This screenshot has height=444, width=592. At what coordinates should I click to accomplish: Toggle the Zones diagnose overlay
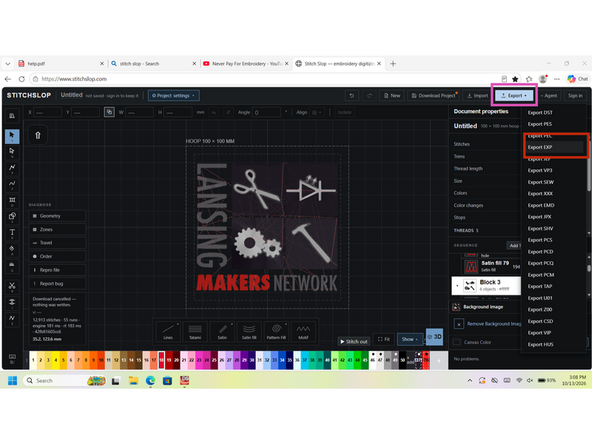click(x=57, y=230)
